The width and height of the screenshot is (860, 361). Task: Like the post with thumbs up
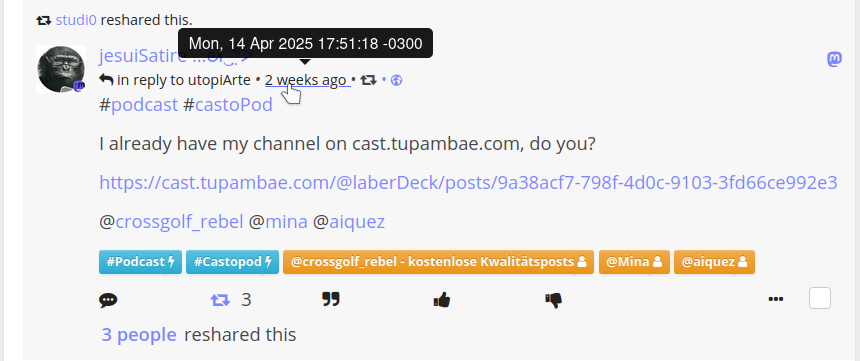pos(442,300)
